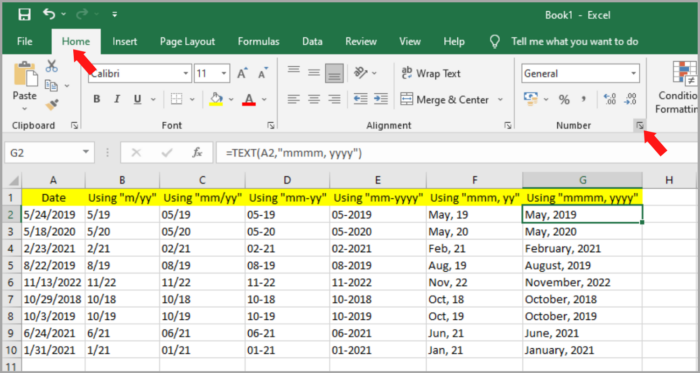700x373 pixels.
Task: Open Customize Quick Access Toolbar arrow
Action: coord(115,15)
